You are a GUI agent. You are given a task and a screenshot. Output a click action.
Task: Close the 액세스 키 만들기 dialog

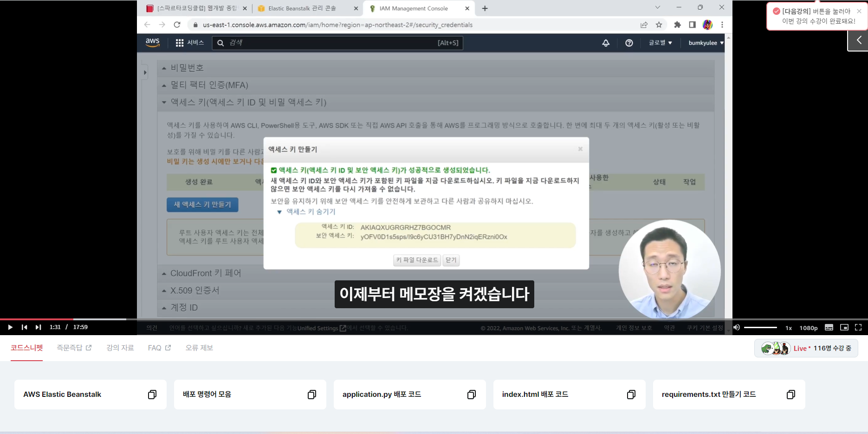(580, 149)
